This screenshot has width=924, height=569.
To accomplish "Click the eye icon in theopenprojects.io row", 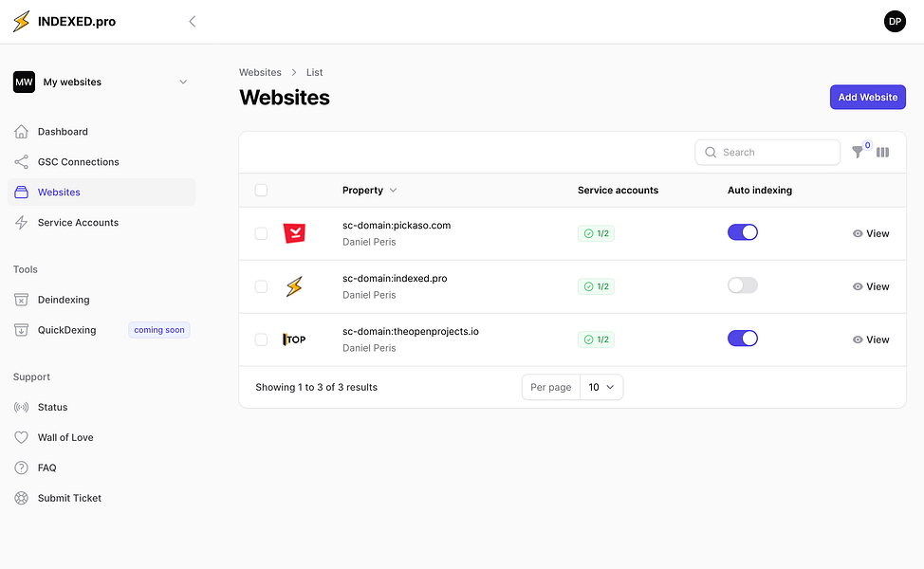I will (x=858, y=340).
